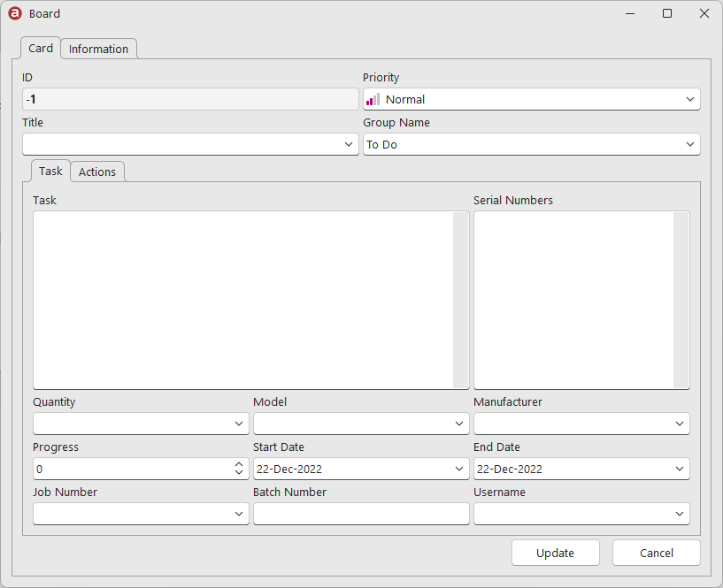
Task: Close the Board window
Action: 704,13
